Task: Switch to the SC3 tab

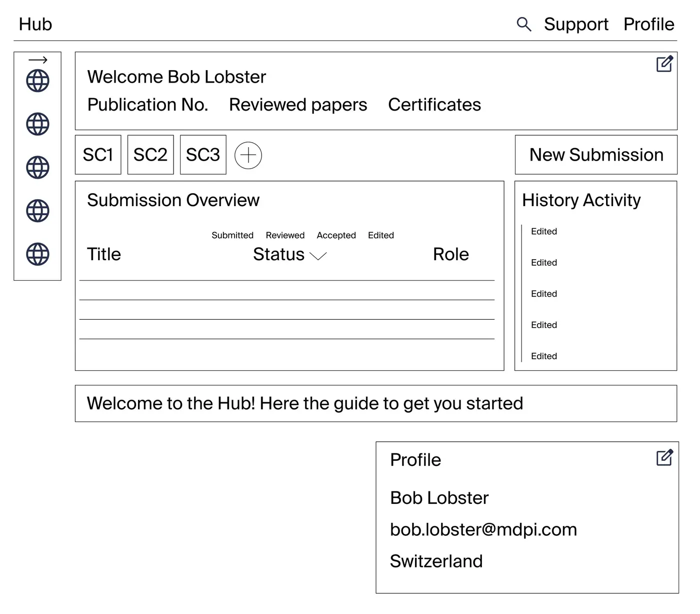Action: click(x=203, y=155)
